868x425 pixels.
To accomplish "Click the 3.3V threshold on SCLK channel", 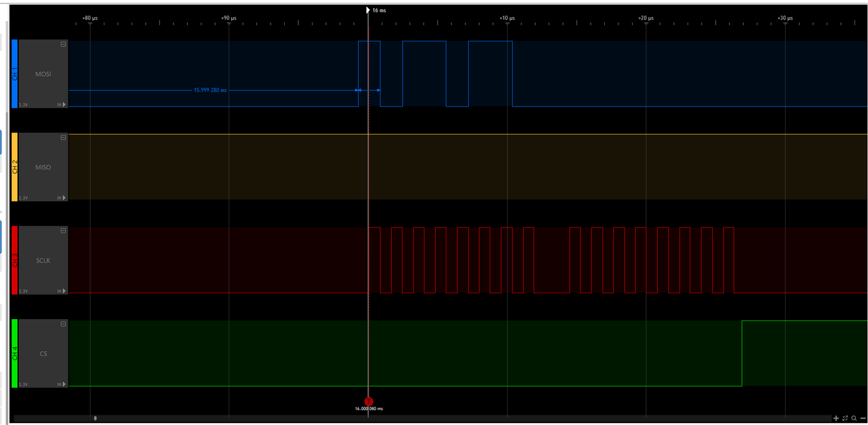I will 23,291.
